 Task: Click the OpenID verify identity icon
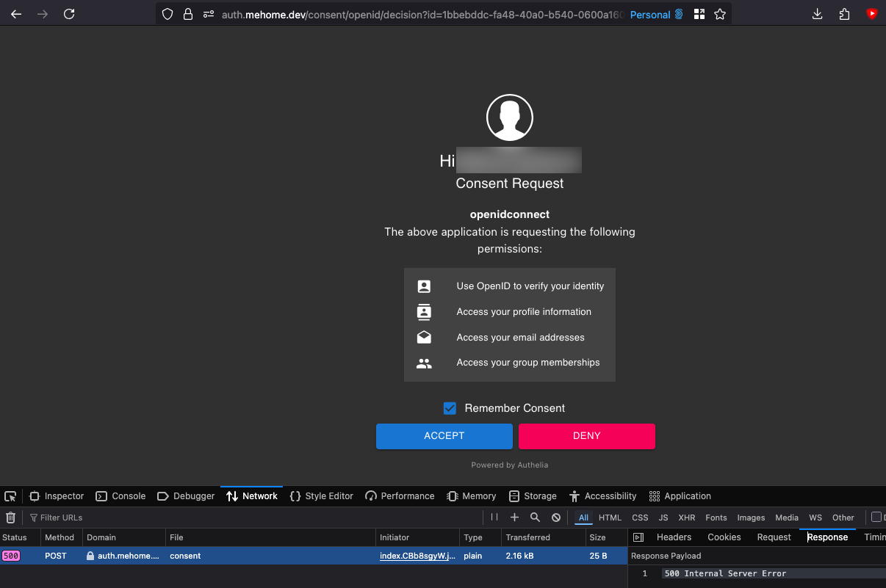coord(424,286)
